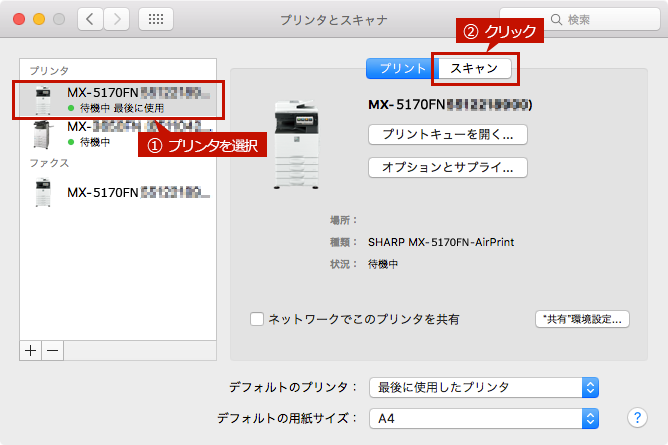This screenshot has width=668, height=445.
Task: Open "共有"環境設定… button
Action: 582,319
